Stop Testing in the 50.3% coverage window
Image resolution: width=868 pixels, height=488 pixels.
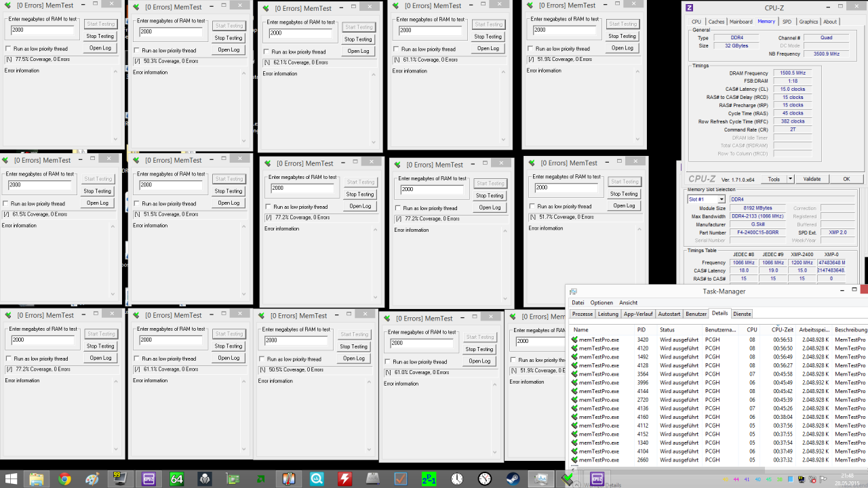tap(229, 38)
